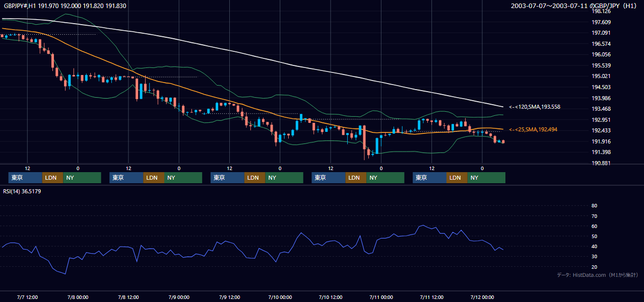This screenshot has height=302, width=644.
Task: Select the 7/7 12:00 date label
Action: pos(27,297)
